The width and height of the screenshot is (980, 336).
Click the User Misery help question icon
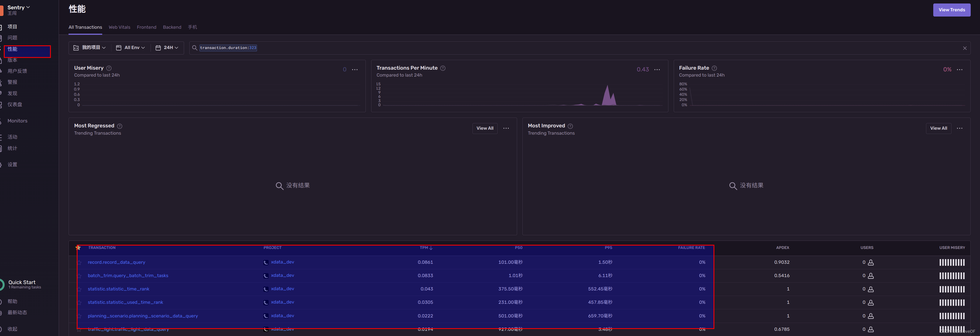(109, 68)
